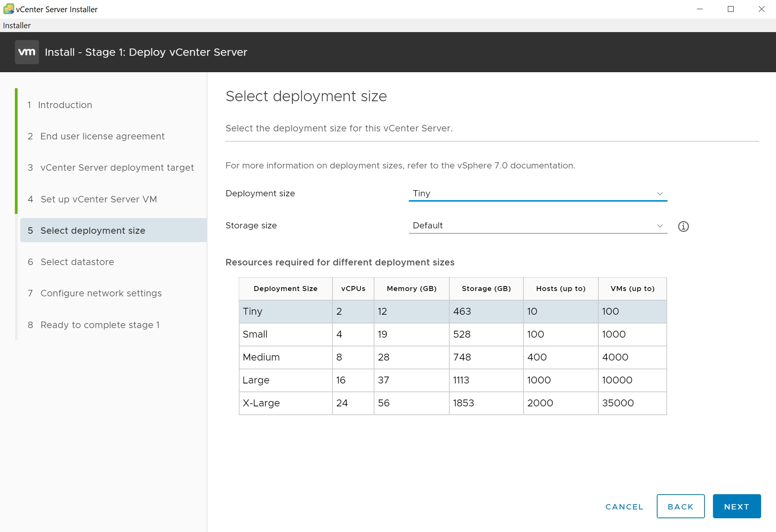Close the installer window
Viewport: 776px width, 532px height.
[x=761, y=9]
